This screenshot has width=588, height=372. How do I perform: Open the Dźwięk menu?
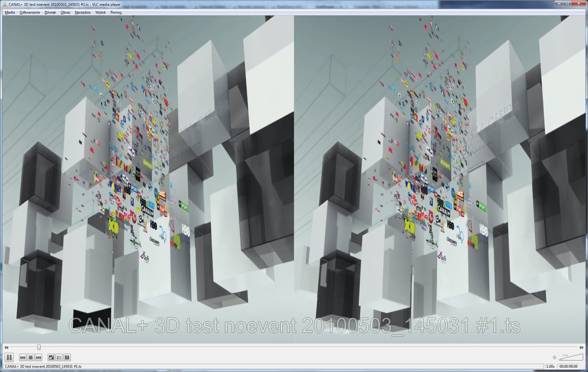coord(50,12)
